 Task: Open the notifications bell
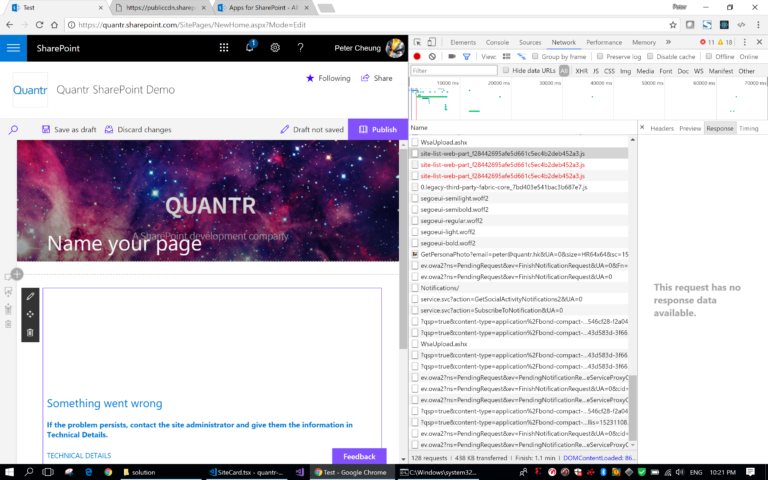click(x=250, y=47)
